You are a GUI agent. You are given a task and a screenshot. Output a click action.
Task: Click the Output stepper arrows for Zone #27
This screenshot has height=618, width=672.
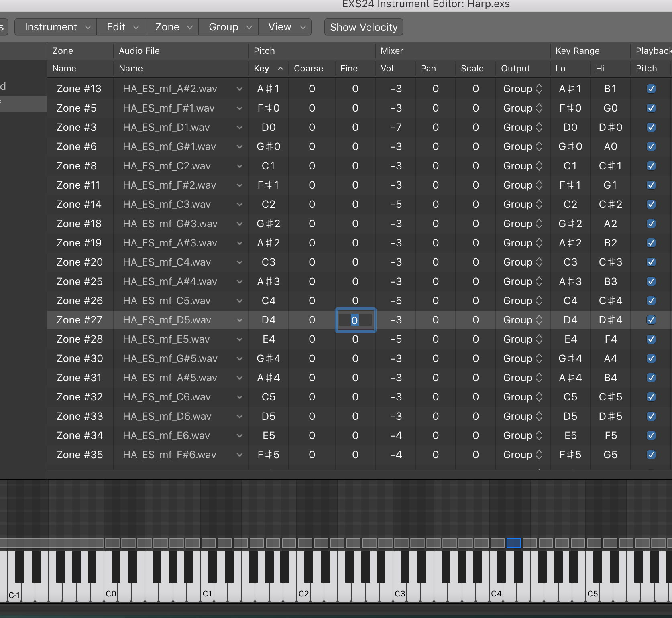[x=539, y=320]
